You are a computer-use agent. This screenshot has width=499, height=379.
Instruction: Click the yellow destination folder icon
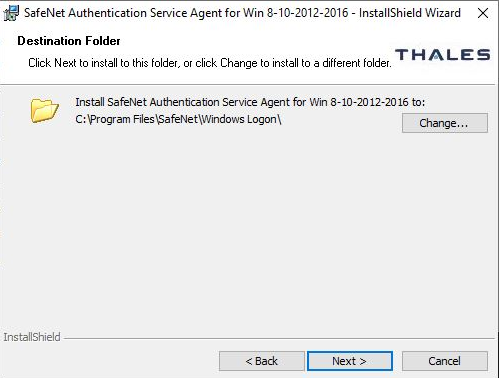tap(45, 110)
